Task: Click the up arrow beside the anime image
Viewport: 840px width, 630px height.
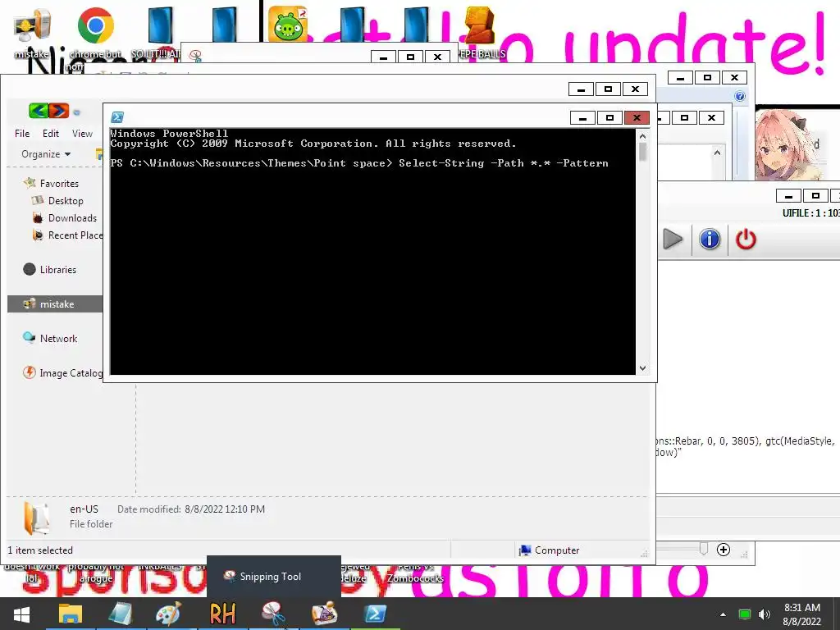Action: (x=717, y=153)
